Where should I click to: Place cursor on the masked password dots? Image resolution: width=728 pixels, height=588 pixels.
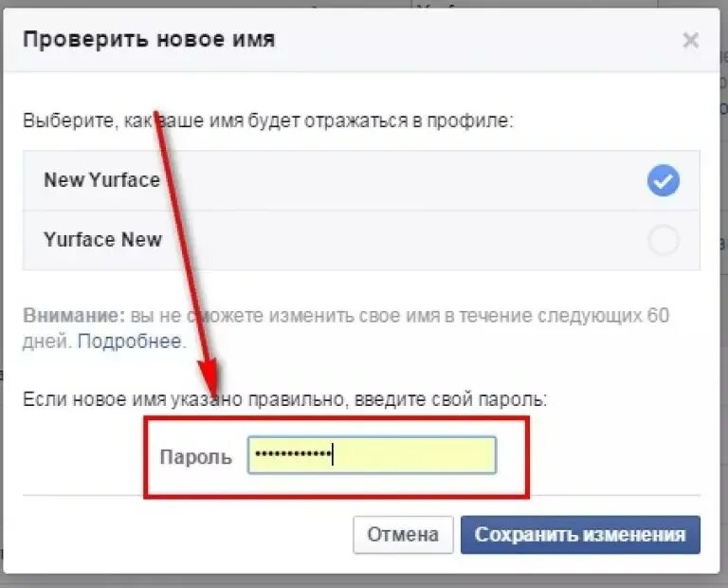coord(294,453)
